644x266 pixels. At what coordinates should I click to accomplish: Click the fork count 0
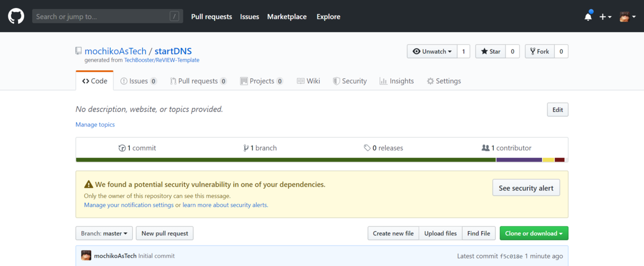561,51
